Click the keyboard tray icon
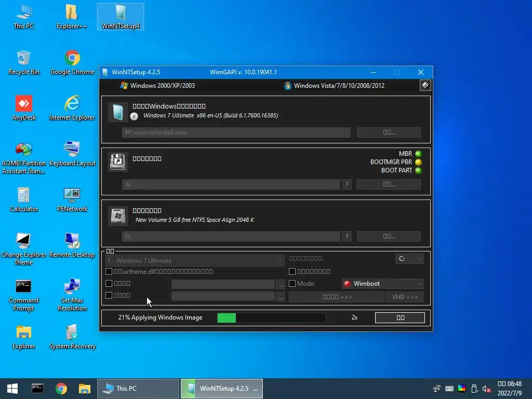 [449, 389]
